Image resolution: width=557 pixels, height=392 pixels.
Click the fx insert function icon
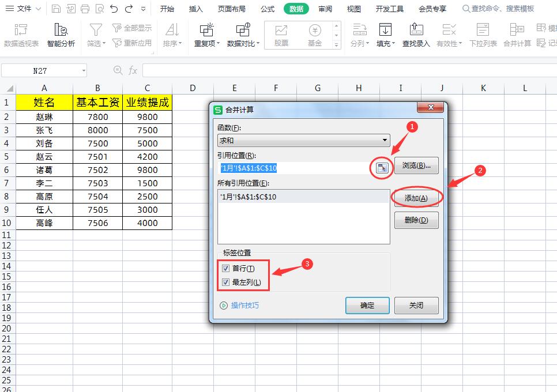(133, 70)
